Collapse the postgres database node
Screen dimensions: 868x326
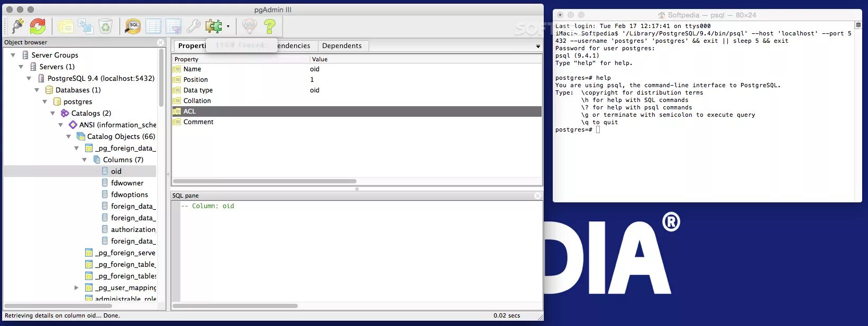(44, 101)
